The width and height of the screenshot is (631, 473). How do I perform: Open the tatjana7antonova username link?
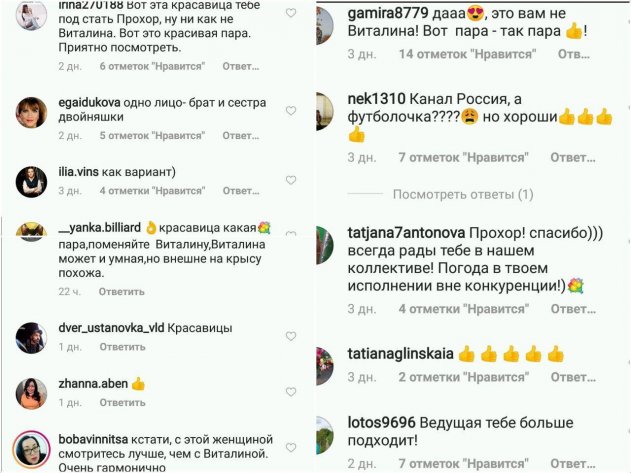[406, 233]
